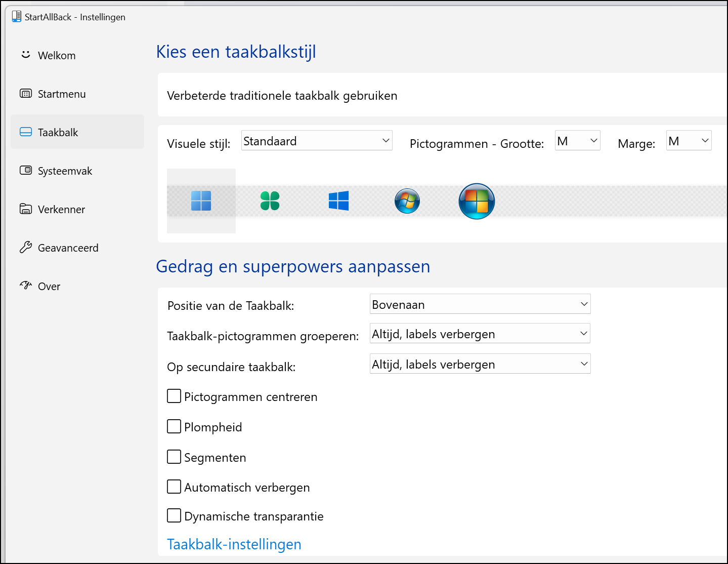Click the Startmenu sidebar icon

(26, 94)
